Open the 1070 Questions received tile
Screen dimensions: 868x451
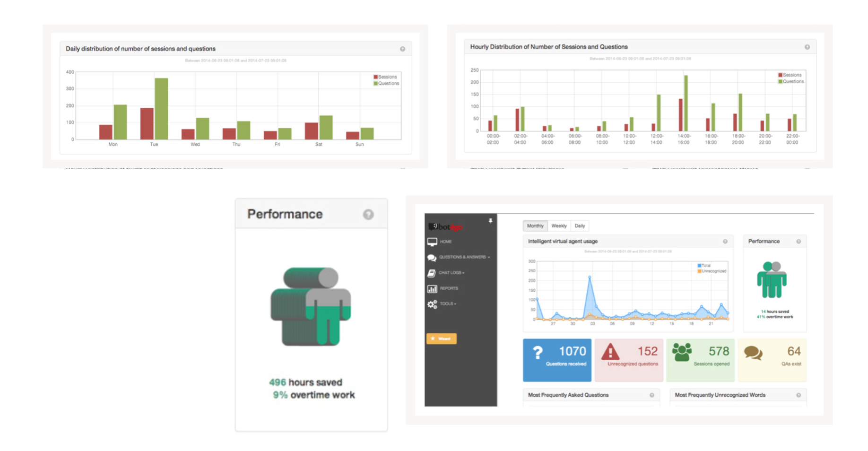click(x=557, y=360)
